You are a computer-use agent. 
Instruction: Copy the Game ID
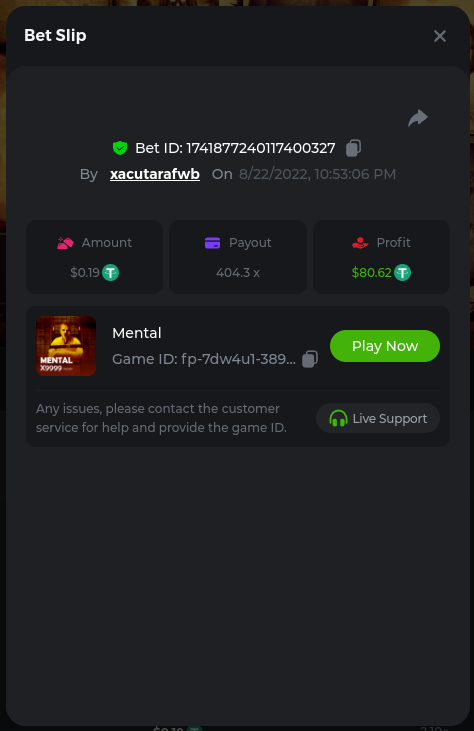310,359
